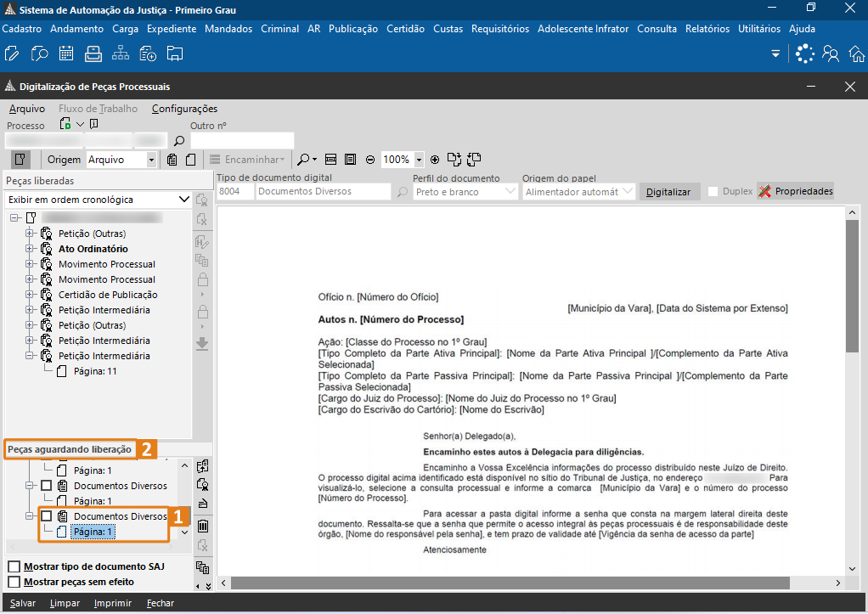Click the Digitalizar button
This screenshot has width=868, height=614.
tap(668, 192)
